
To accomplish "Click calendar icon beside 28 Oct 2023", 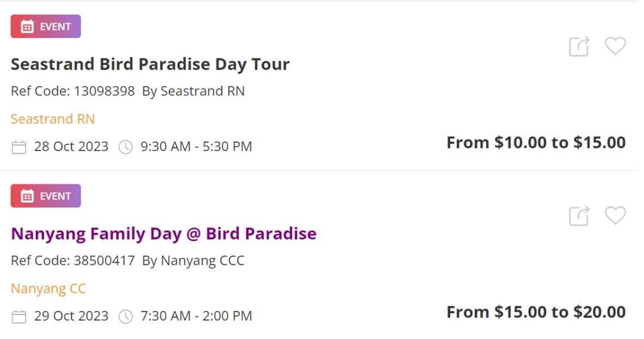I will coord(19,147).
